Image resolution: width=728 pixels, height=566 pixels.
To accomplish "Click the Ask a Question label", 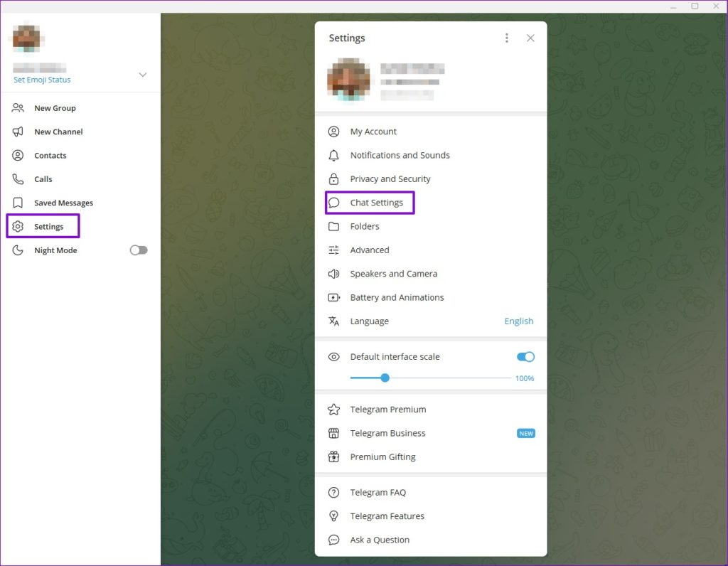I will [x=380, y=540].
